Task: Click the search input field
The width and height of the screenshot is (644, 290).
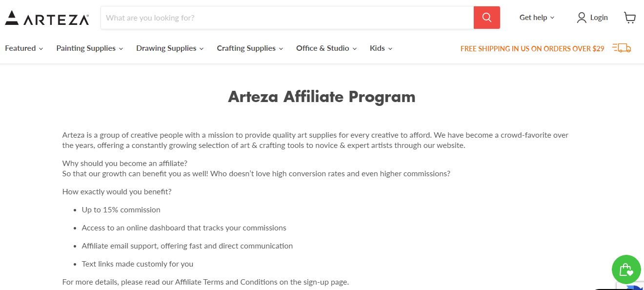Action: click(287, 18)
